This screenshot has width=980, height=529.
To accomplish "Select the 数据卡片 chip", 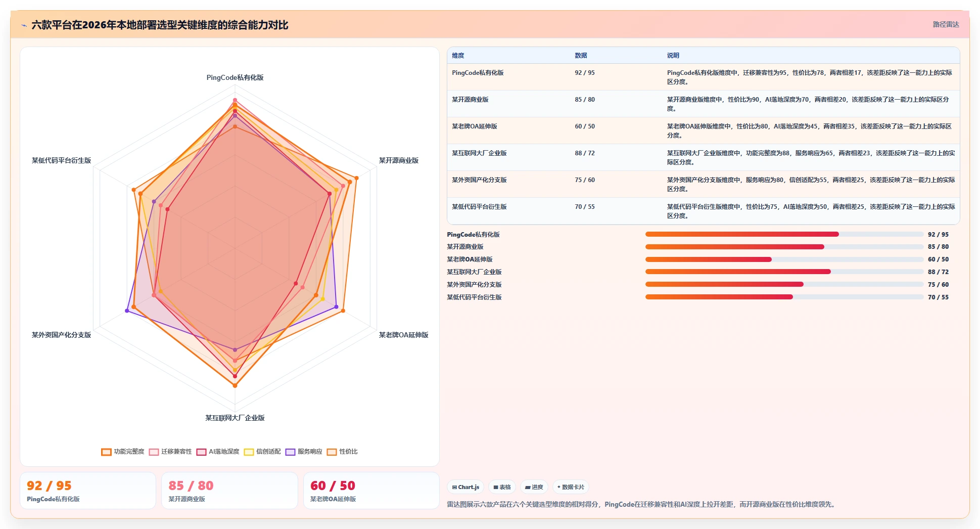I will 571,487.
